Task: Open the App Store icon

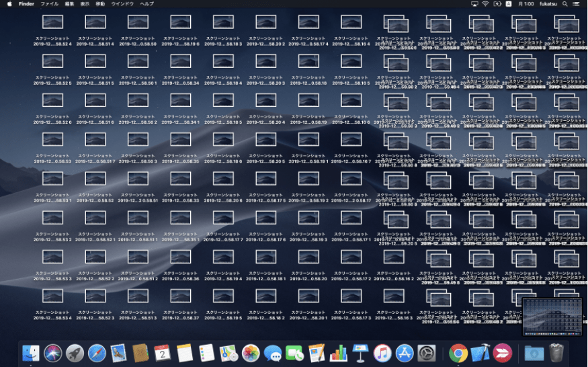Action: pyautogui.click(x=404, y=353)
